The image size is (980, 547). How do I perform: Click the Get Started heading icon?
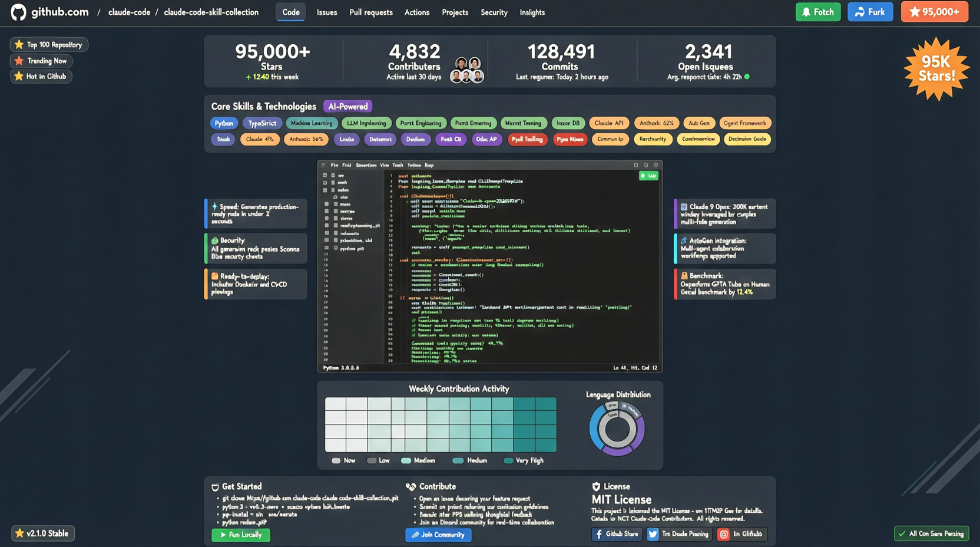coord(215,487)
